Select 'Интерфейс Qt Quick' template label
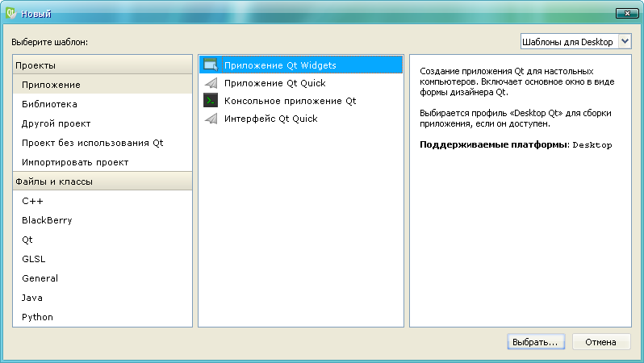This screenshot has width=644, height=363. [x=270, y=119]
